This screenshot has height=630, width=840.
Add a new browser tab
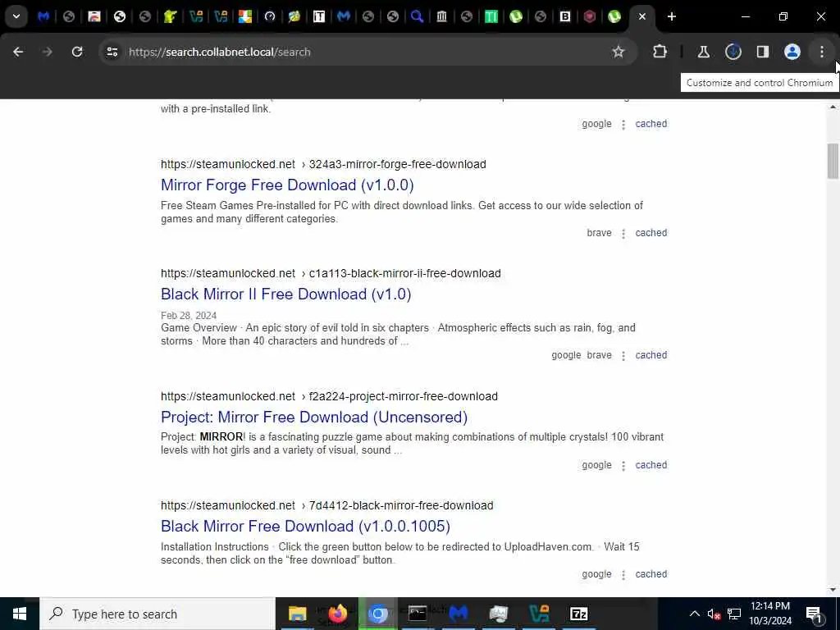tap(671, 16)
